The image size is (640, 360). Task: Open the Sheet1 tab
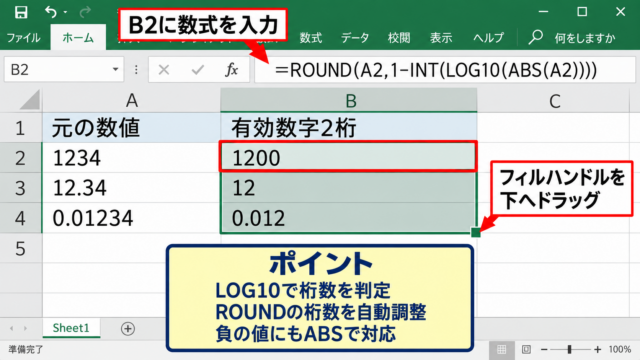[71, 328]
